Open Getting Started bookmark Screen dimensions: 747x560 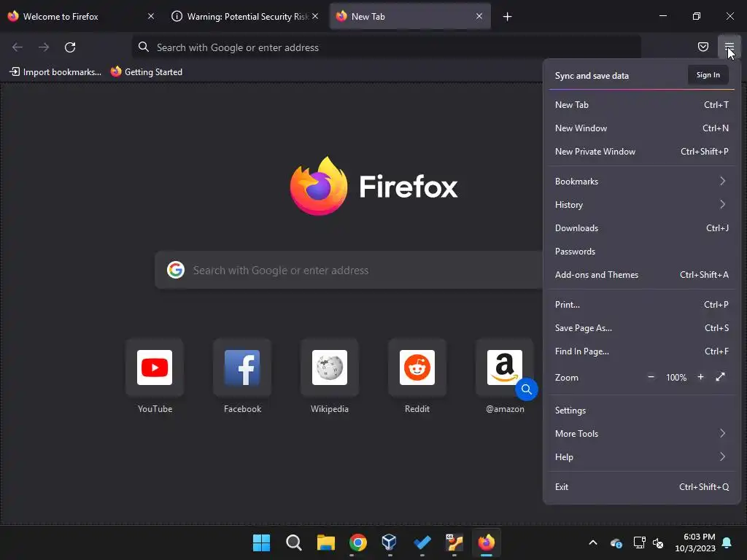[x=146, y=72]
